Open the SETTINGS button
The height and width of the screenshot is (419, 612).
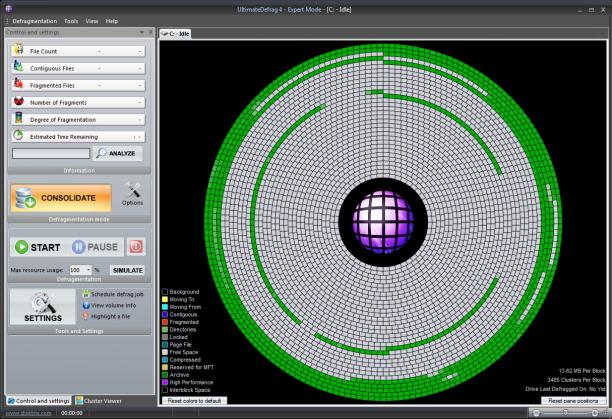(x=43, y=307)
